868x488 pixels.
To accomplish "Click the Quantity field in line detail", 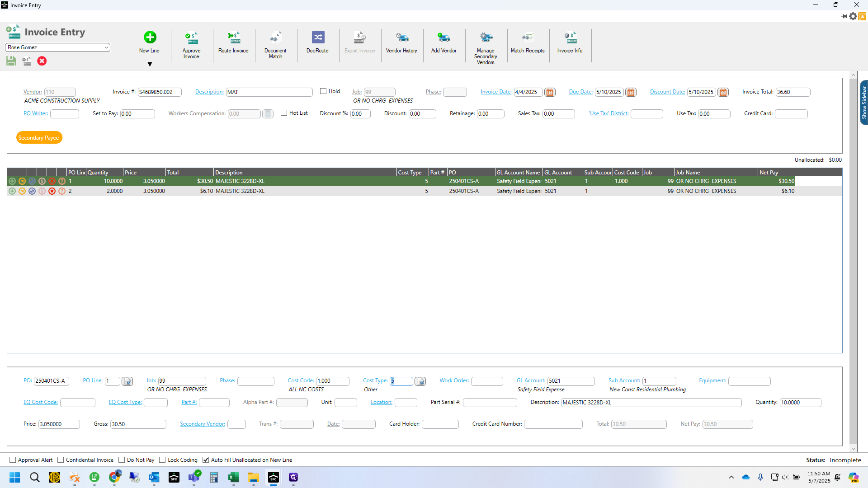I will 800,403.
